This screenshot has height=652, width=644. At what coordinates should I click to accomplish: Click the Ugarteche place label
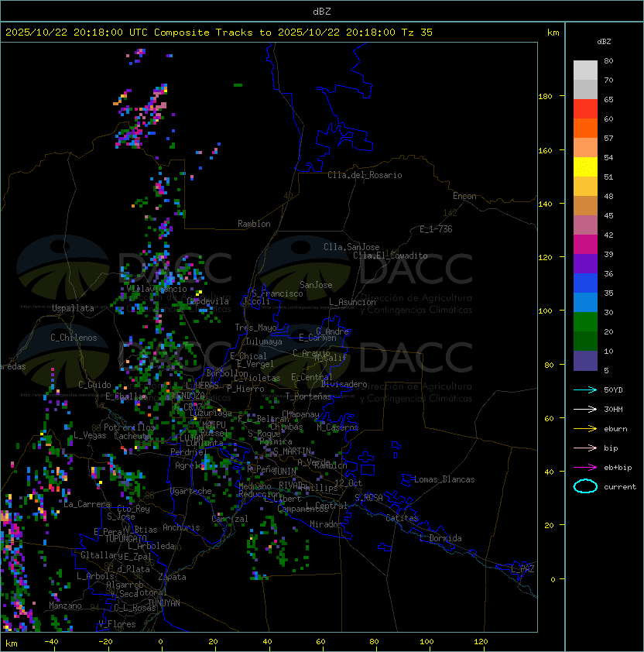click(191, 491)
